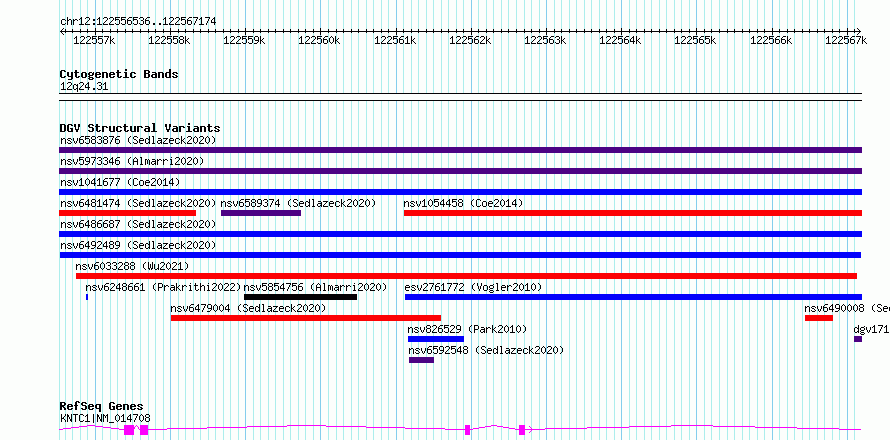Click the blue bar under esv2761772
Viewport: 890px width, 440px height.
(633, 297)
